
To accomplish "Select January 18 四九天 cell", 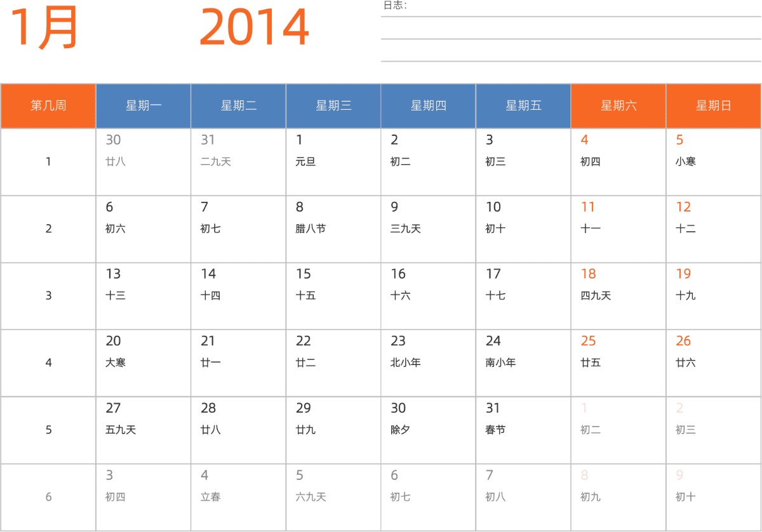I will click(x=618, y=296).
